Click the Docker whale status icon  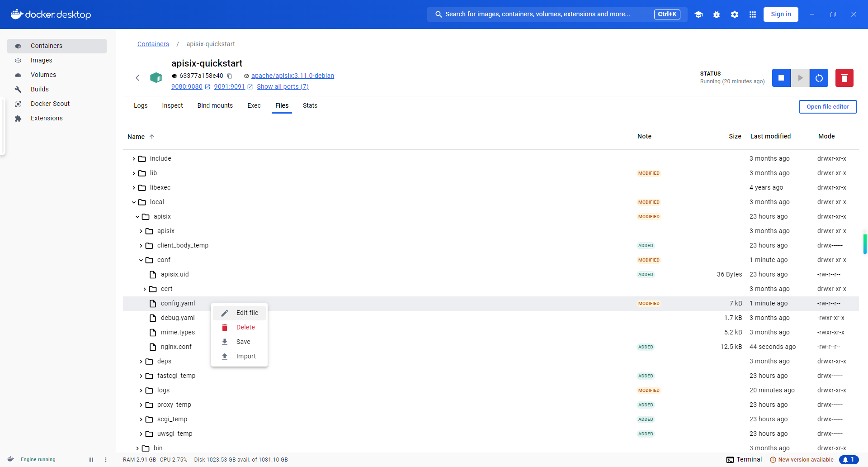[x=11, y=459]
